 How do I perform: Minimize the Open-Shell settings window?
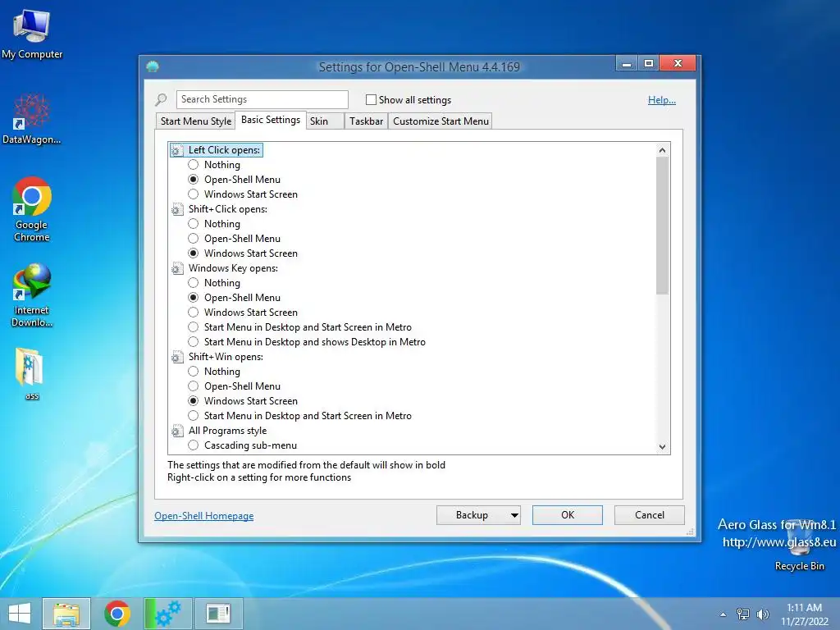[x=627, y=63]
